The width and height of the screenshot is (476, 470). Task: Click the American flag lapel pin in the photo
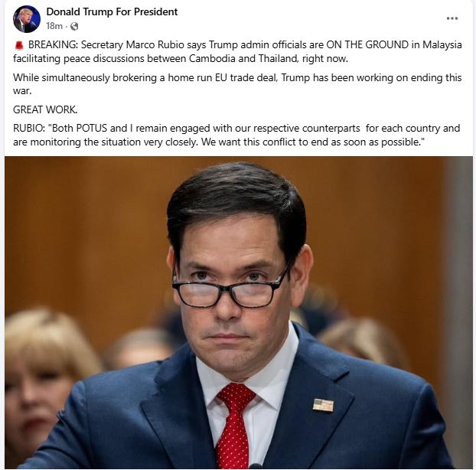(x=323, y=405)
